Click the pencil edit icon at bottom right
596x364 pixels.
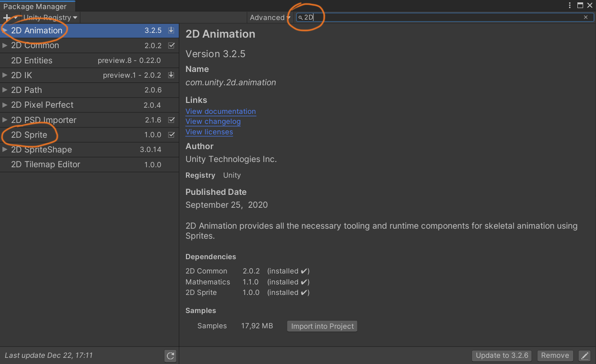584,355
